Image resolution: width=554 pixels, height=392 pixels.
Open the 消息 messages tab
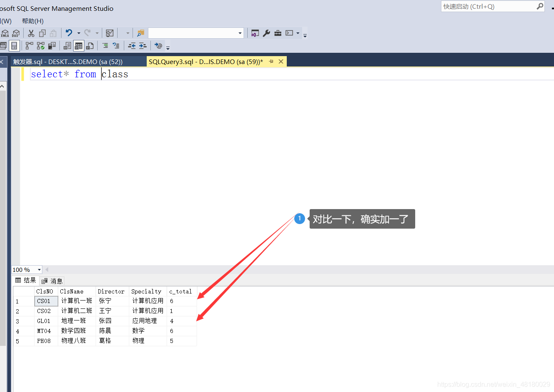[52, 281]
